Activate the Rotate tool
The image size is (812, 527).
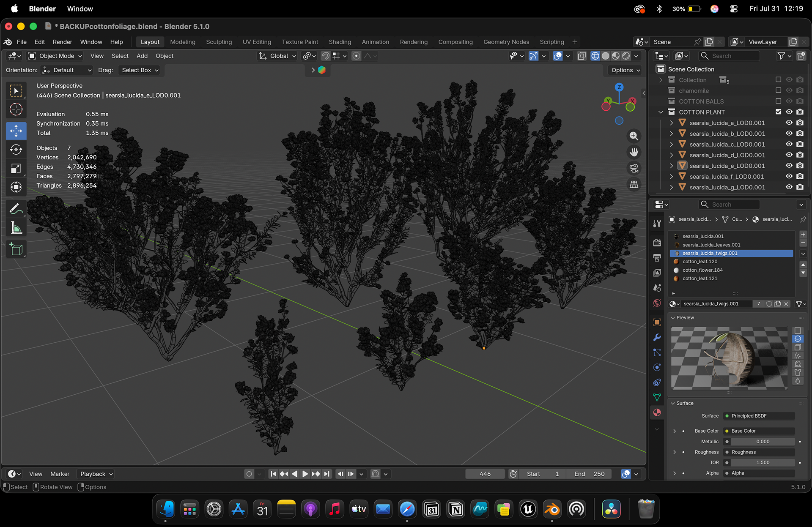(x=16, y=150)
